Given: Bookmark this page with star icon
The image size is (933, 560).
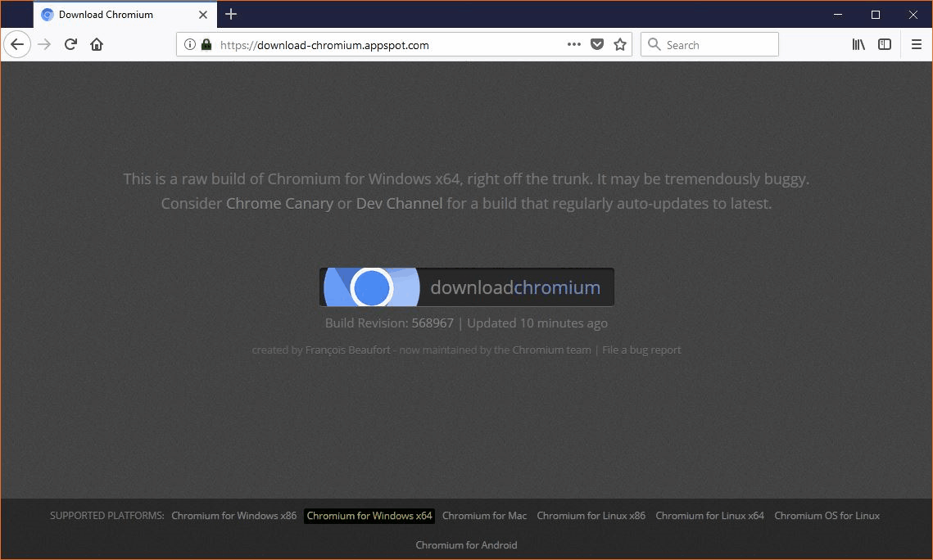Looking at the screenshot, I should coord(620,45).
